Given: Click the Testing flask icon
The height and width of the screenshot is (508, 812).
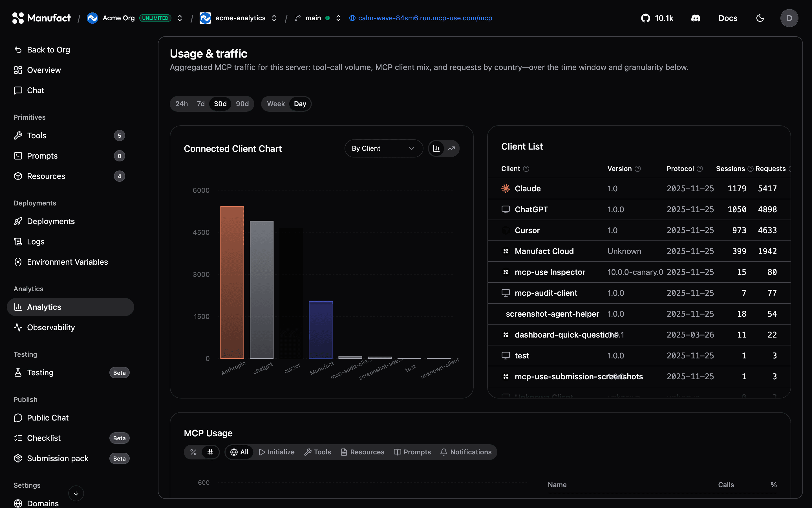Looking at the screenshot, I should (18, 373).
